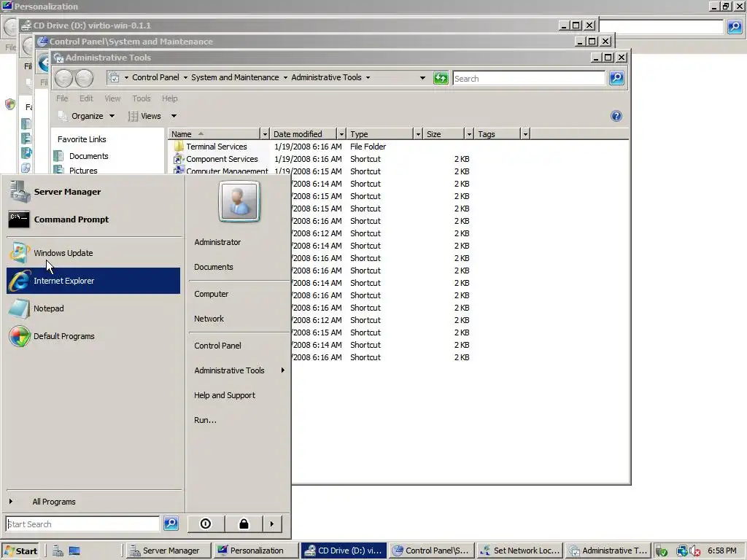Launch Command Prompt from Start menu

click(x=93, y=219)
